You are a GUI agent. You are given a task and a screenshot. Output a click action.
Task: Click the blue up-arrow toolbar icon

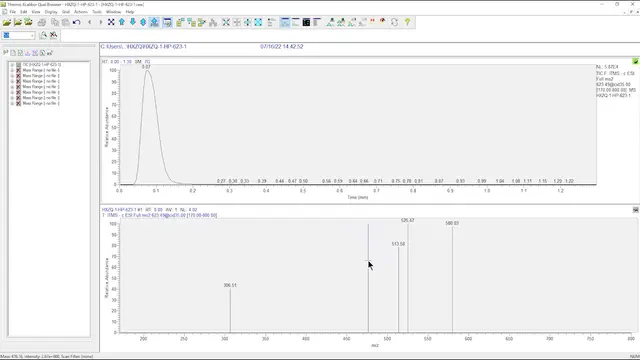point(122,22)
